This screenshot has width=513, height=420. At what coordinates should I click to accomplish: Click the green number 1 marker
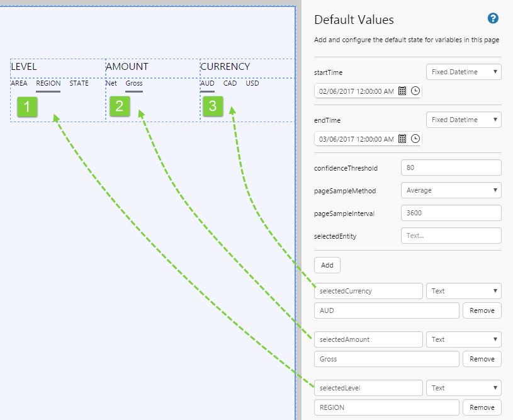click(x=27, y=106)
